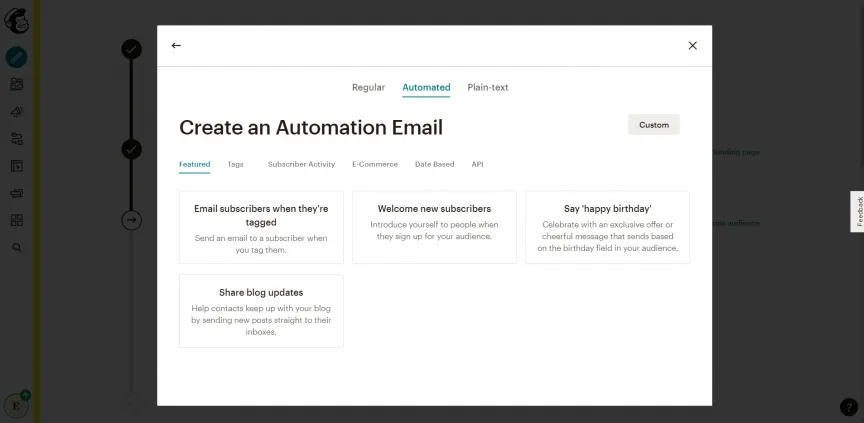Screen dimensions: 864x423
Task: Go back using the modal back arrow
Action: tap(176, 45)
